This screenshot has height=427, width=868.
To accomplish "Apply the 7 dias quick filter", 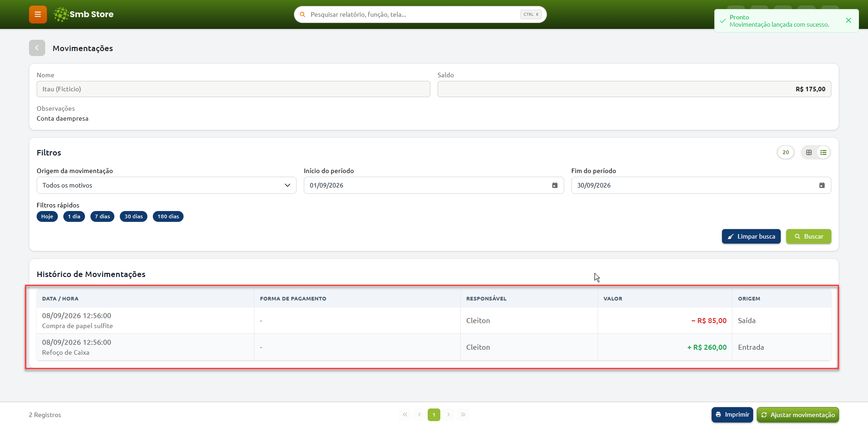I will pos(102,216).
